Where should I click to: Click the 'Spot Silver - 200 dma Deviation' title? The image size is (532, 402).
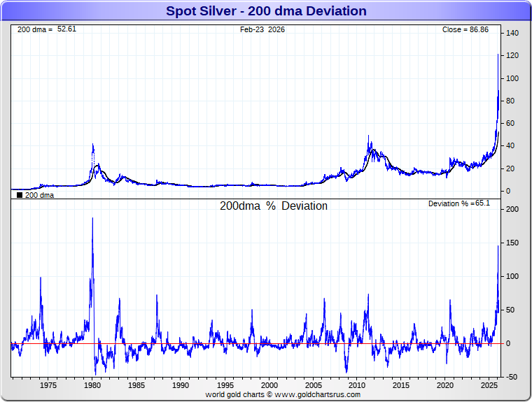(266, 11)
